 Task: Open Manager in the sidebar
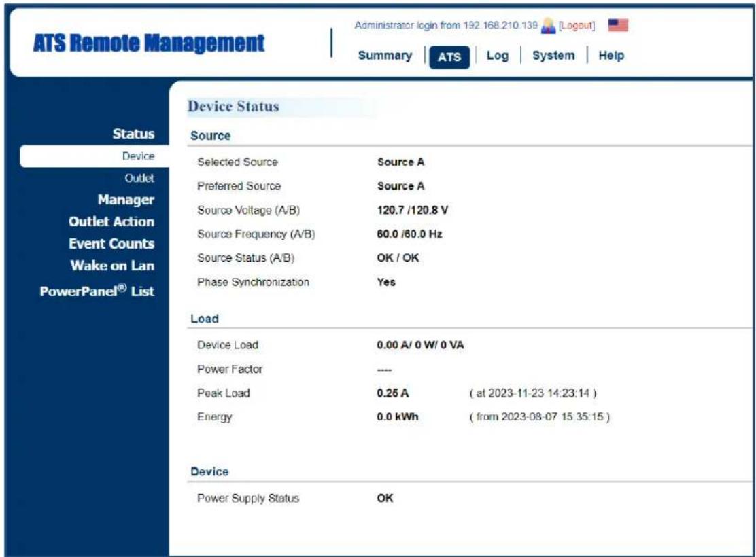pos(126,200)
